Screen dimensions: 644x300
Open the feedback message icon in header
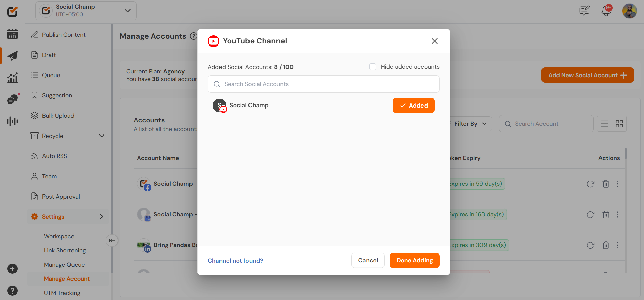[584, 11]
